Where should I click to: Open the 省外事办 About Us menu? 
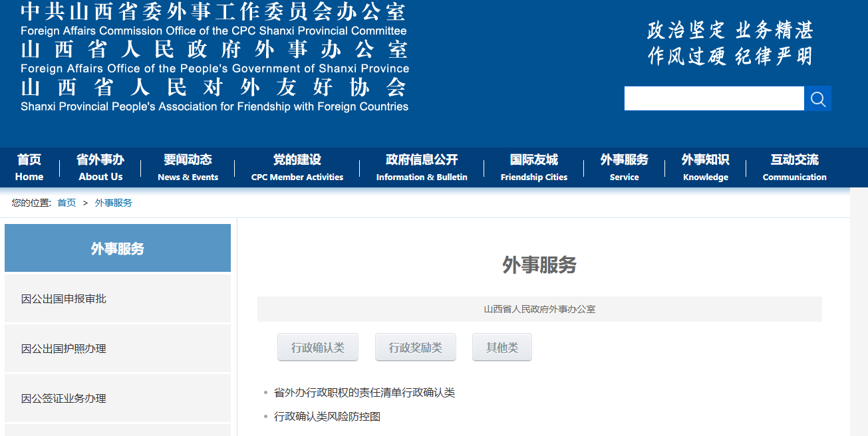[100, 167]
